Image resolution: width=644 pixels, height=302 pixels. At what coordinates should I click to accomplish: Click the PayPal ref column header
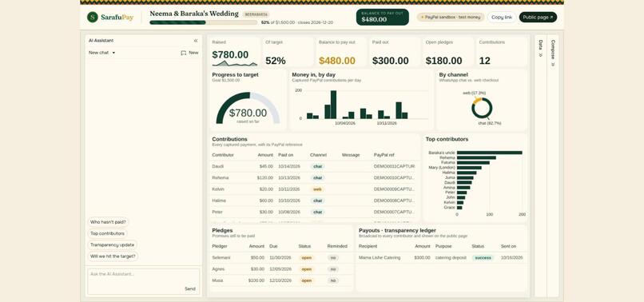click(384, 155)
